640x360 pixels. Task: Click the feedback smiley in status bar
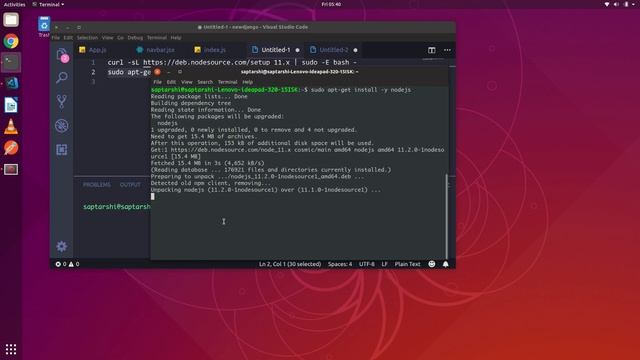[x=432, y=264]
